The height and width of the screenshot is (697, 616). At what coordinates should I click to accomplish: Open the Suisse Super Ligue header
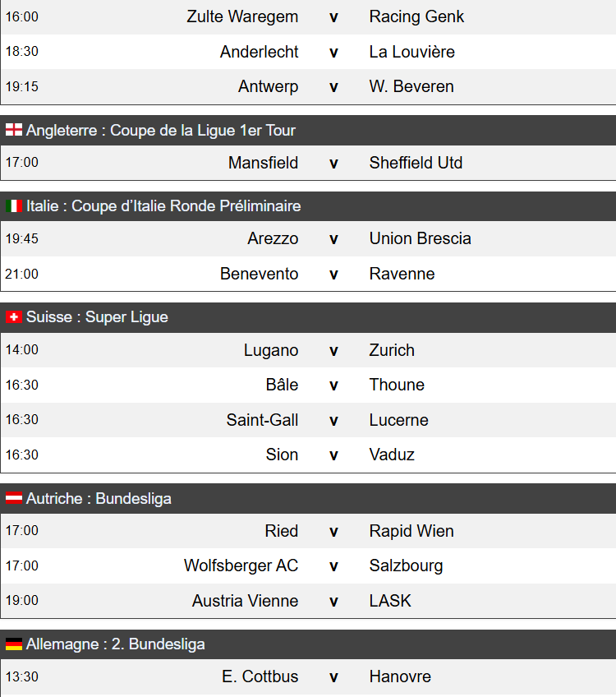(308, 317)
